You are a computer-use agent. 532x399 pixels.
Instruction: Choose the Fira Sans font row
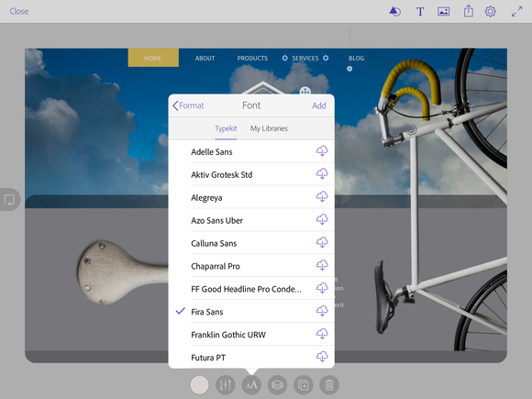251,312
